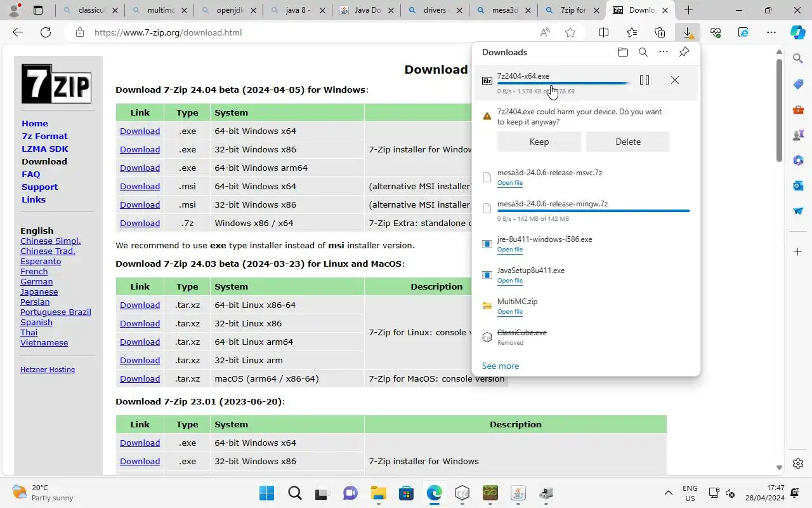The width and height of the screenshot is (812, 508).
Task: Switch to Java Downloads tab
Action: point(366,10)
